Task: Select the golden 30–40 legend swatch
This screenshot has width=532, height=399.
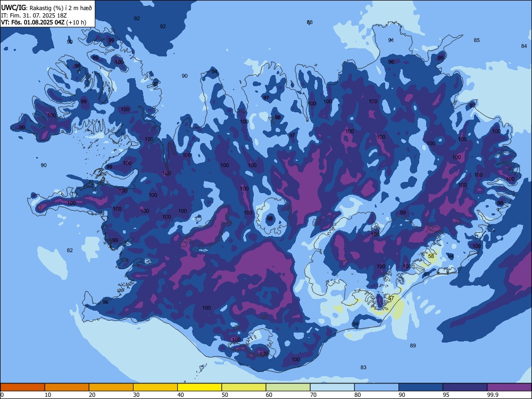Action: point(155,387)
